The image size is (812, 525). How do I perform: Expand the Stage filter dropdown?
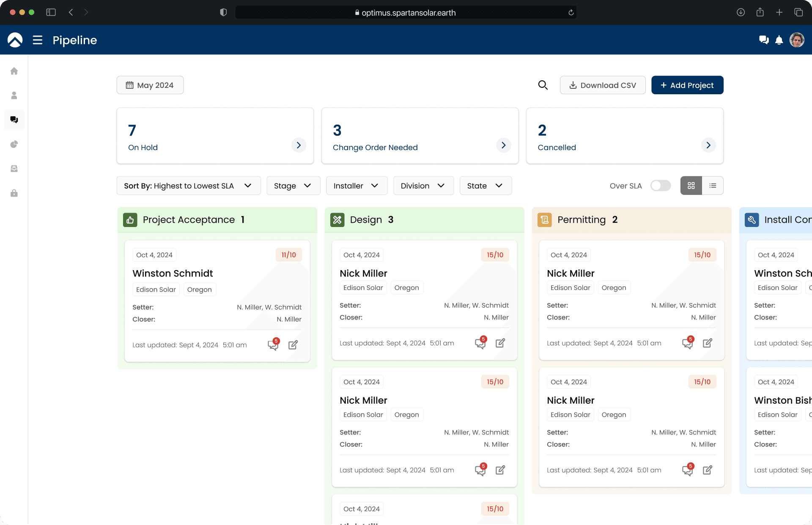[x=293, y=186]
